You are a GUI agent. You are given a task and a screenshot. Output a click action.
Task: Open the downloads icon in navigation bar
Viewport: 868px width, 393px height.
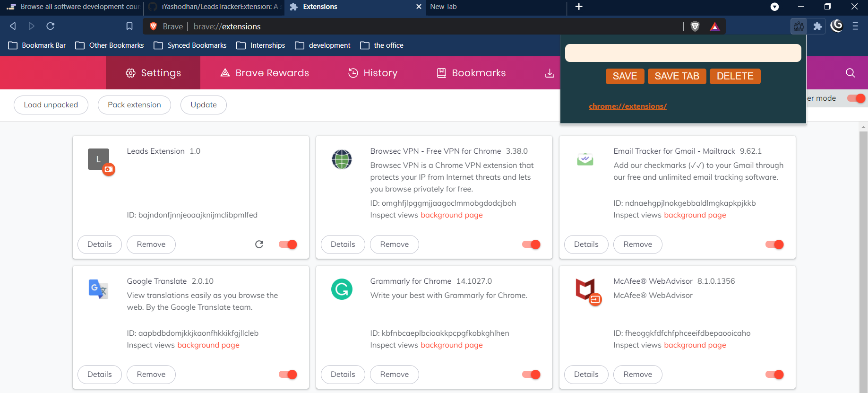[x=550, y=73]
